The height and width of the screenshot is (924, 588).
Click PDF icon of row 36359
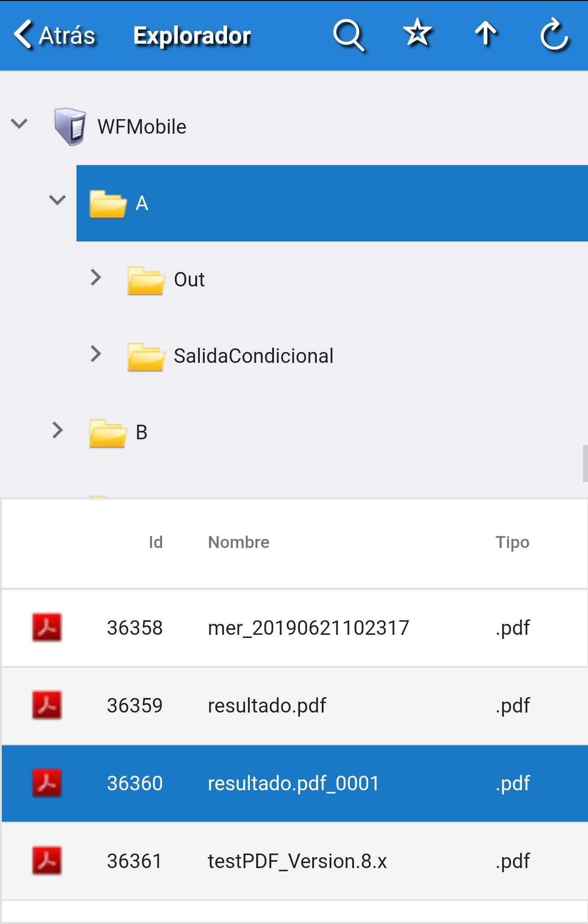click(47, 705)
